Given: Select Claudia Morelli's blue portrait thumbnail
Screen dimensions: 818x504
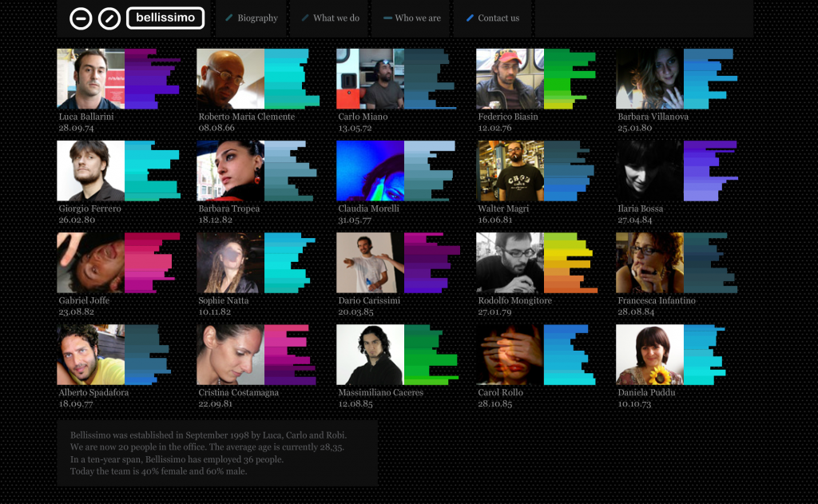Looking at the screenshot, I should click(370, 171).
